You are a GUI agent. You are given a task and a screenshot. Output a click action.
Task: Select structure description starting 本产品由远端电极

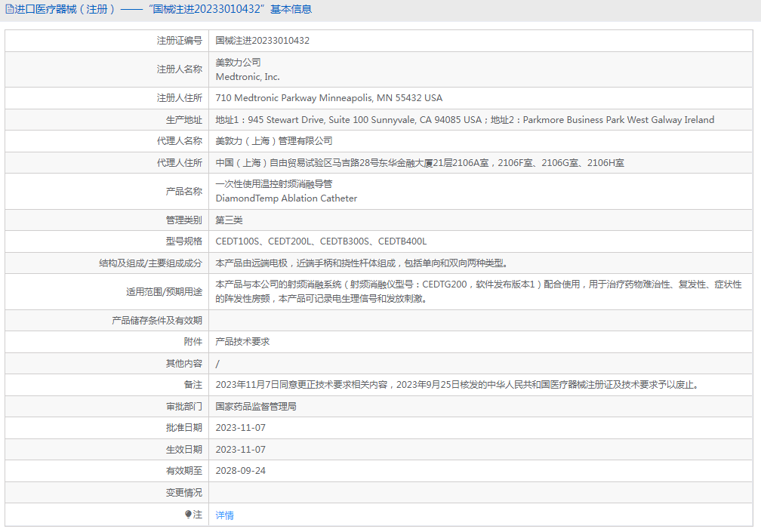pyautogui.click(x=362, y=263)
